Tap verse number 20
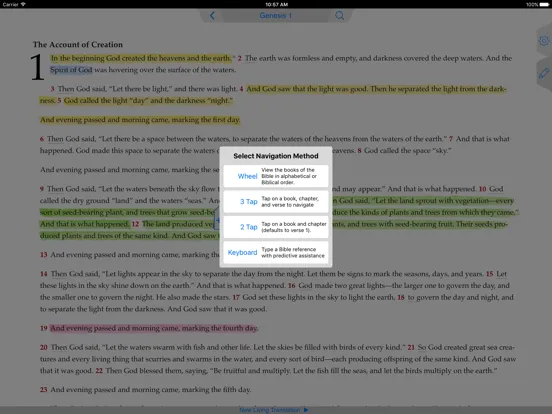Screen dimensions: 552x414 click(44, 347)
